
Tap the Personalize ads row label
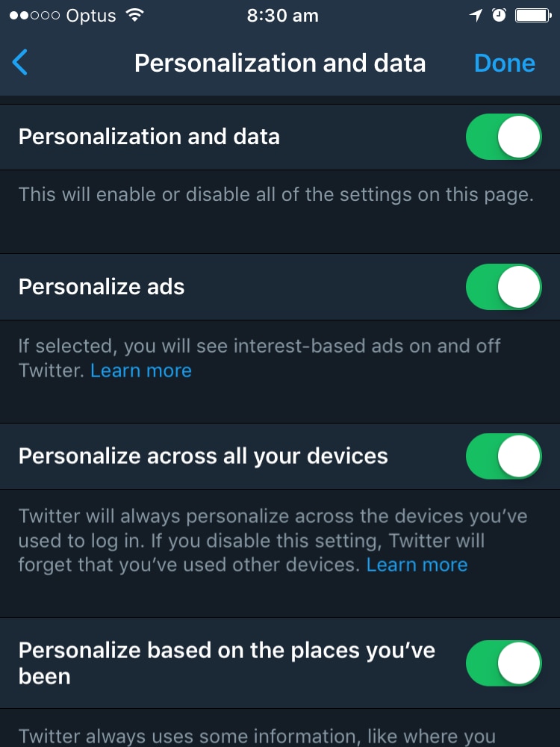point(102,287)
